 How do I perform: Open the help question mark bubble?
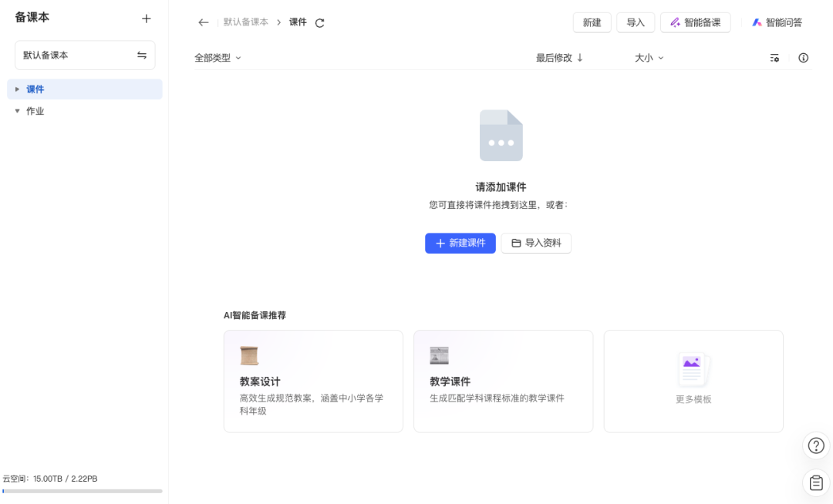(815, 445)
